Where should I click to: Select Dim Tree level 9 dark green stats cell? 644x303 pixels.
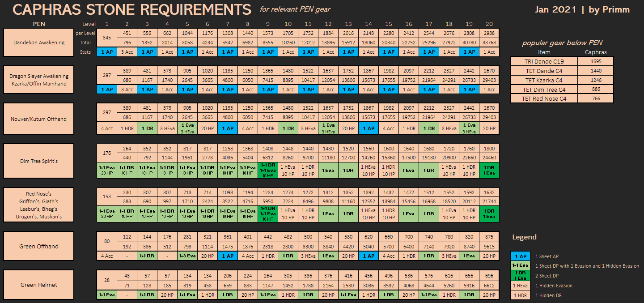tap(268, 170)
